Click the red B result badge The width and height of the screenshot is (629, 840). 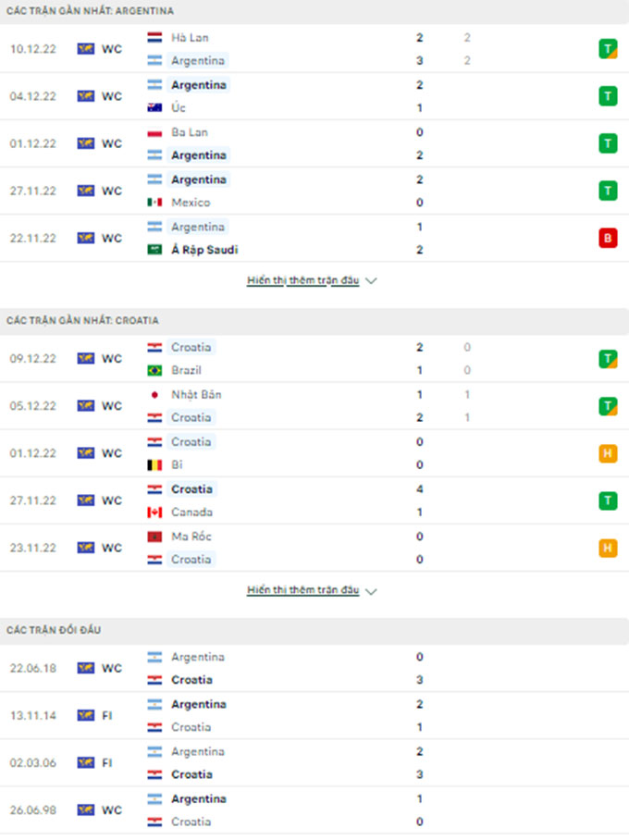607,238
